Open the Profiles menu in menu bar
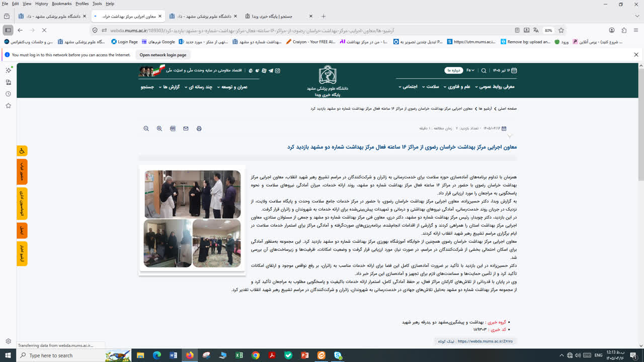 coord(82,4)
